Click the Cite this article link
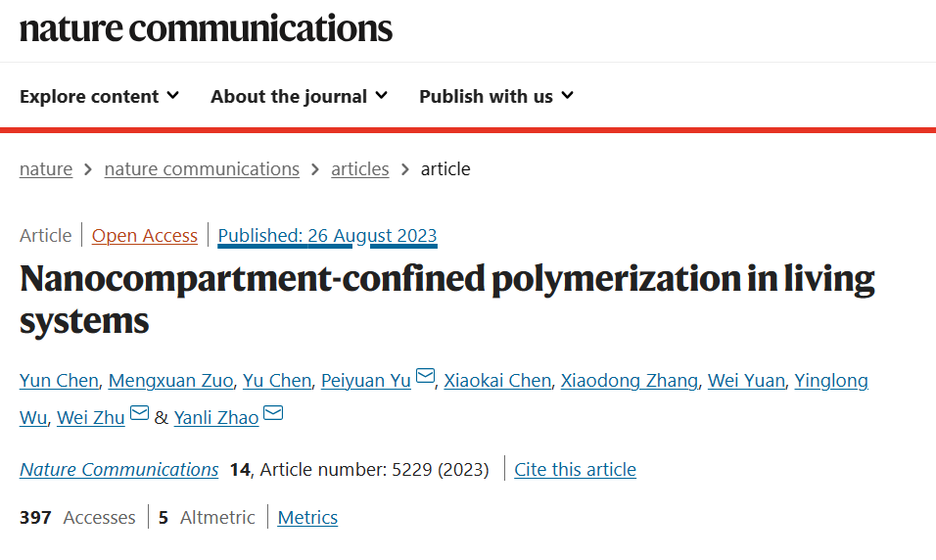Screen dimensions: 936x560 (x=576, y=469)
